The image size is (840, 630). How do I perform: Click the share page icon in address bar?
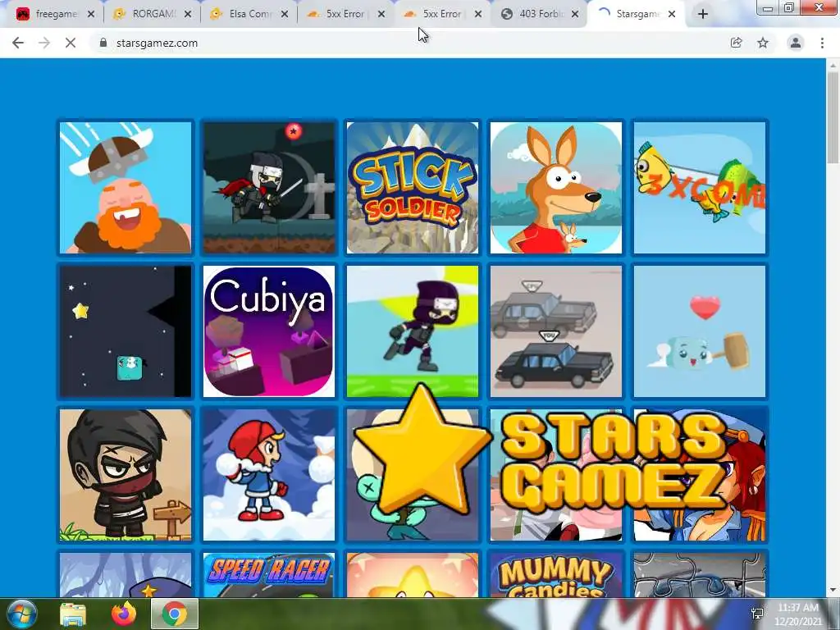(736, 43)
